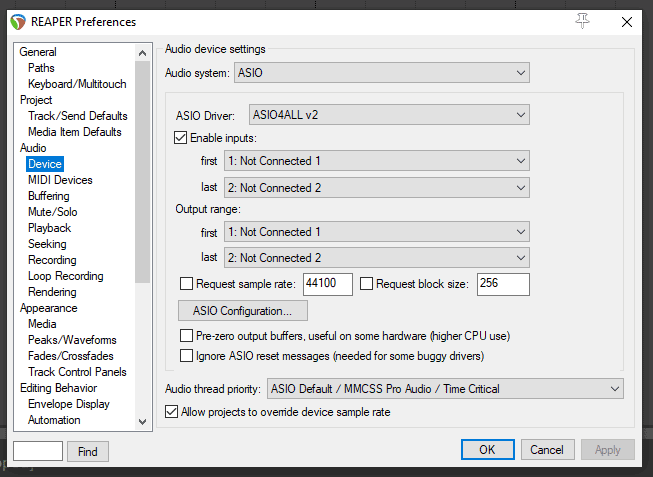Check Pre-zero output buffers option

[186, 336]
